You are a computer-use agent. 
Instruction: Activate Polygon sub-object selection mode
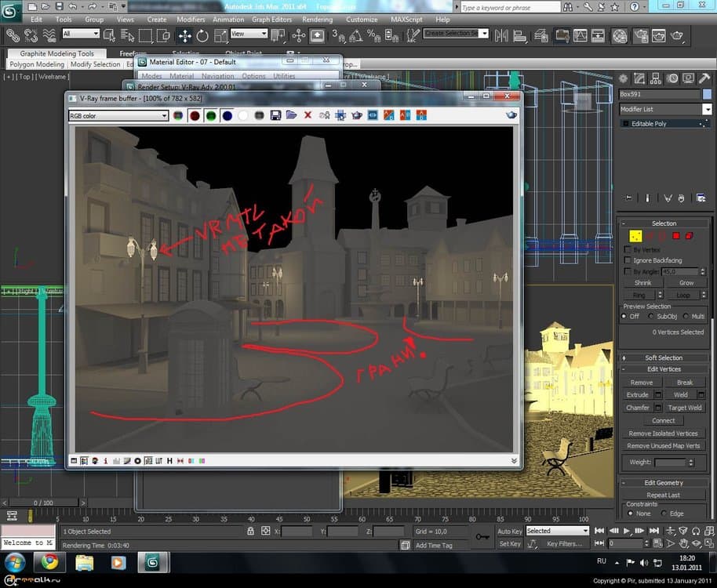pyautogui.click(x=676, y=236)
